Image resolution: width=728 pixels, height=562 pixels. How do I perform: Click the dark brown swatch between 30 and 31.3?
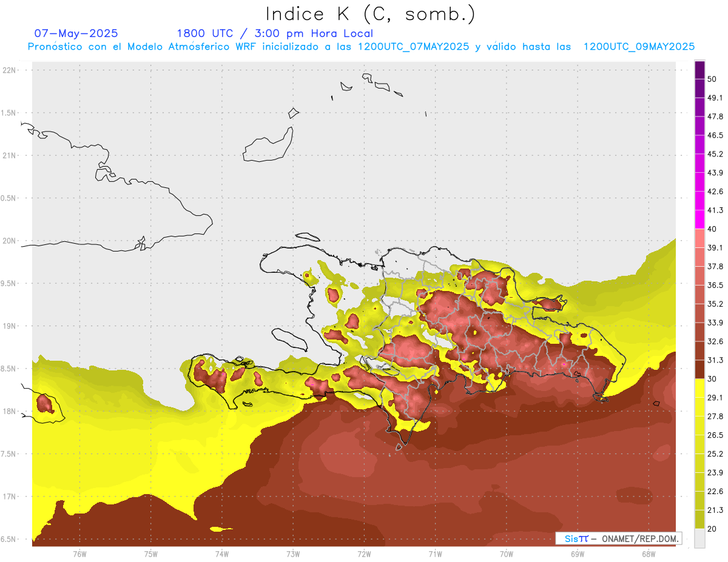click(x=699, y=370)
